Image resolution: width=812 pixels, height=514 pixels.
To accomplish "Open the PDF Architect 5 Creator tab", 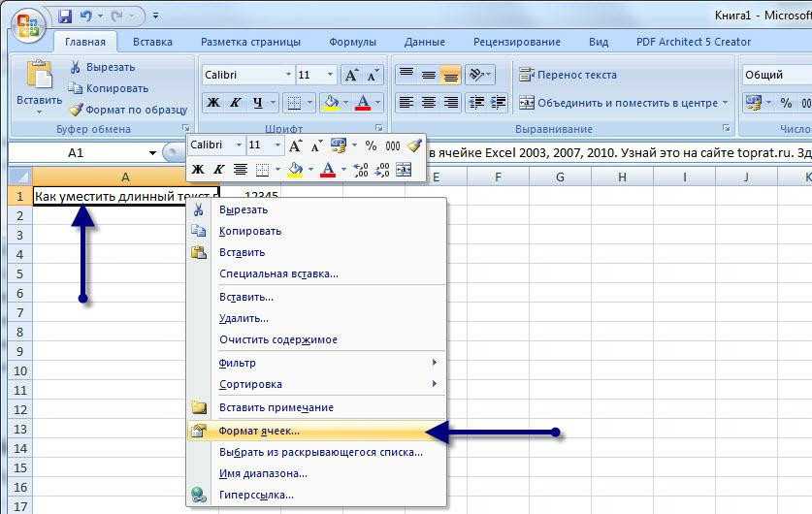I will click(694, 42).
